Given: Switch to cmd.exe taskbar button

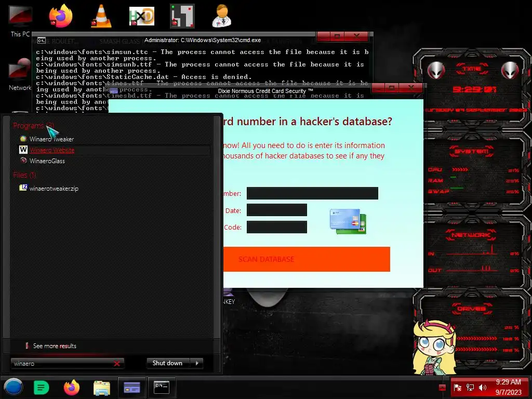Looking at the screenshot, I should tap(162, 387).
